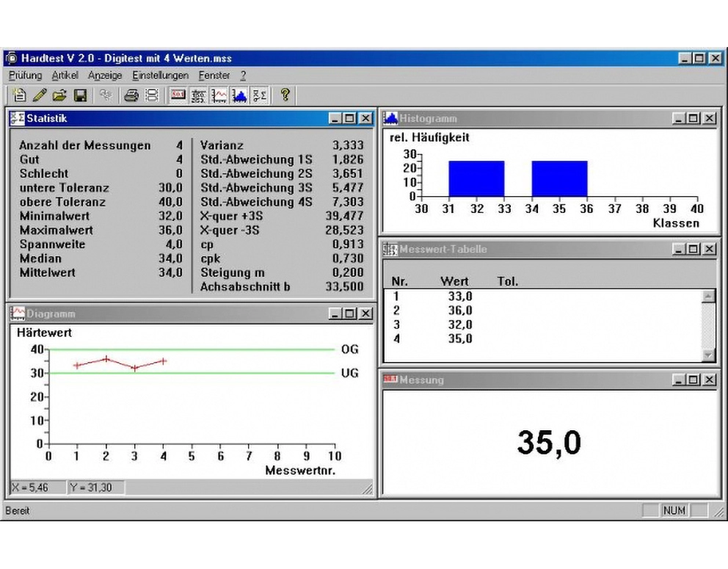The width and height of the screenshot is (728, 569).
Task: Save using the floppy disk icon
Action: click(80, 95)
